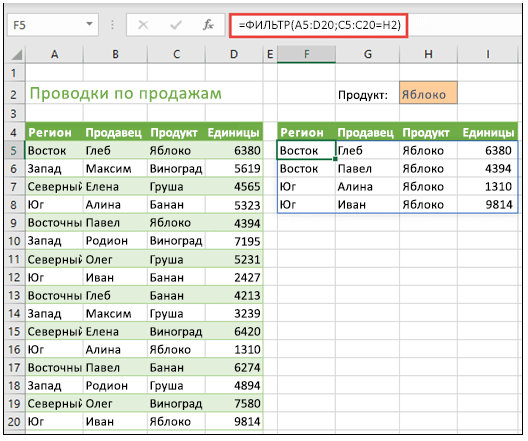Select row 4 header

(14, 132)
